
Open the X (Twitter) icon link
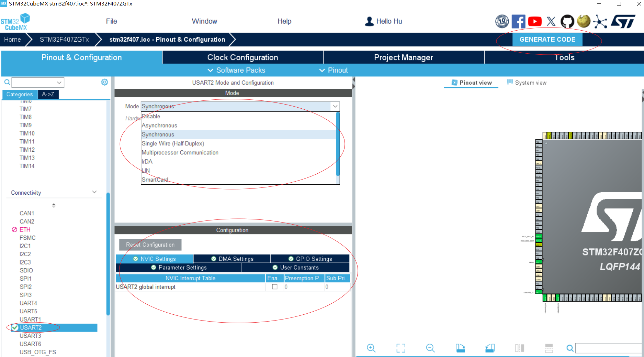551,21
